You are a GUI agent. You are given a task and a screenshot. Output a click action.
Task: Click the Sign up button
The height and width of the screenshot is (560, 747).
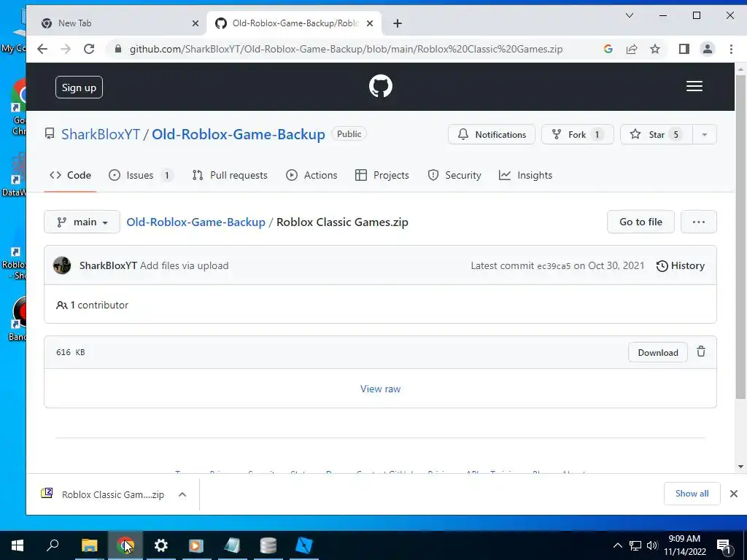point(79,87)
